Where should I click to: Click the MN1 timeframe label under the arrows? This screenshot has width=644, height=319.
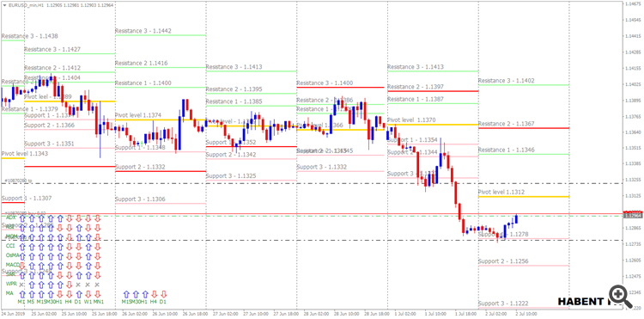coord(99,301)
